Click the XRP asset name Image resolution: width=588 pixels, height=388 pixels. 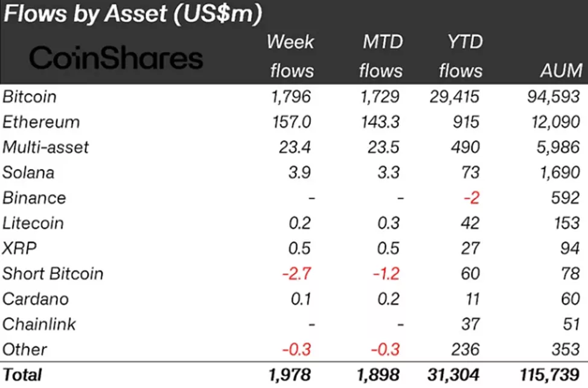(17, 249)
